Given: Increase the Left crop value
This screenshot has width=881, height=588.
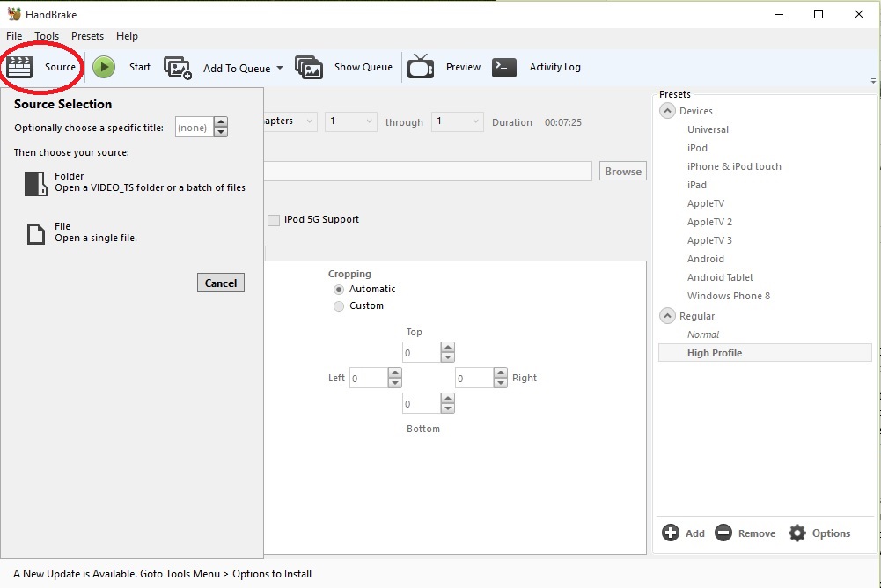Looking at the screenshot, I should click(395, 372).
